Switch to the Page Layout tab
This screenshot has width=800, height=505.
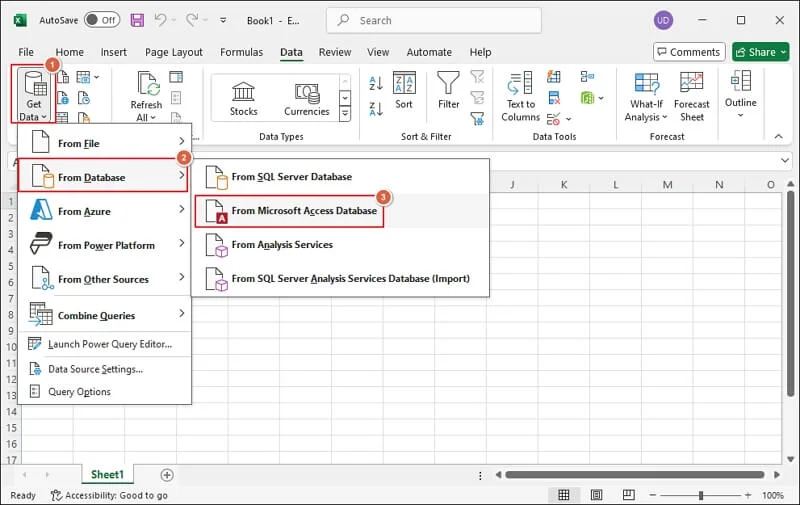click(173, 52)
